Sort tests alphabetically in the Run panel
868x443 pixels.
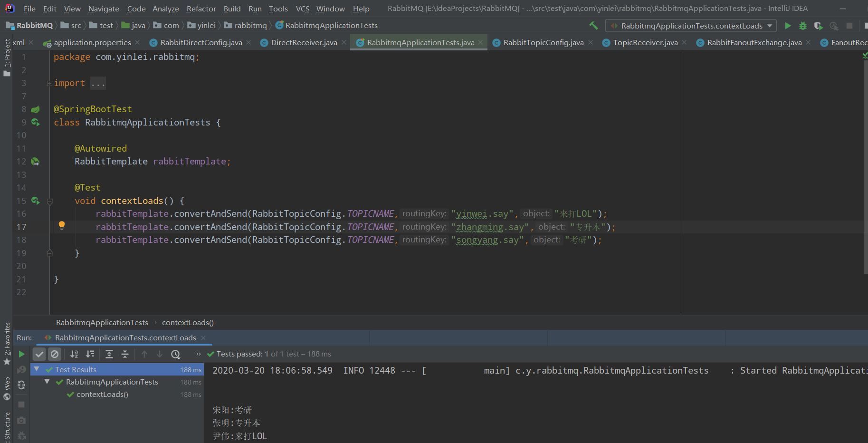pos(74,354)
